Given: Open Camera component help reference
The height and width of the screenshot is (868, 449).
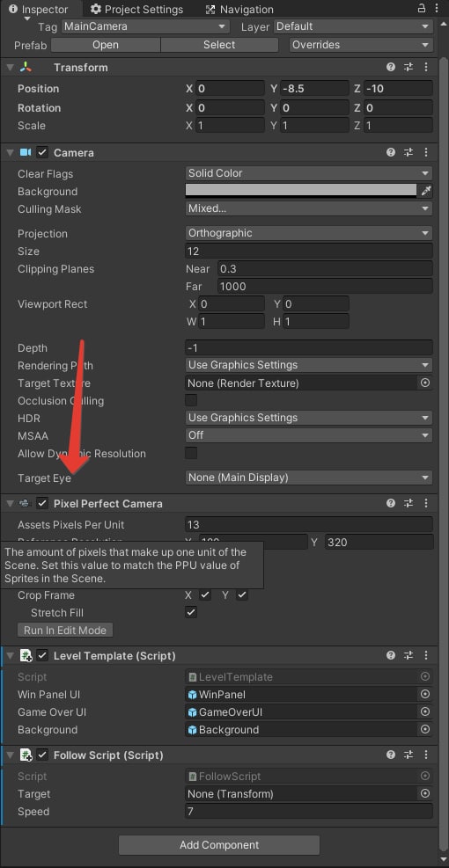Looking at the screenshot, I should coord(391,152).
